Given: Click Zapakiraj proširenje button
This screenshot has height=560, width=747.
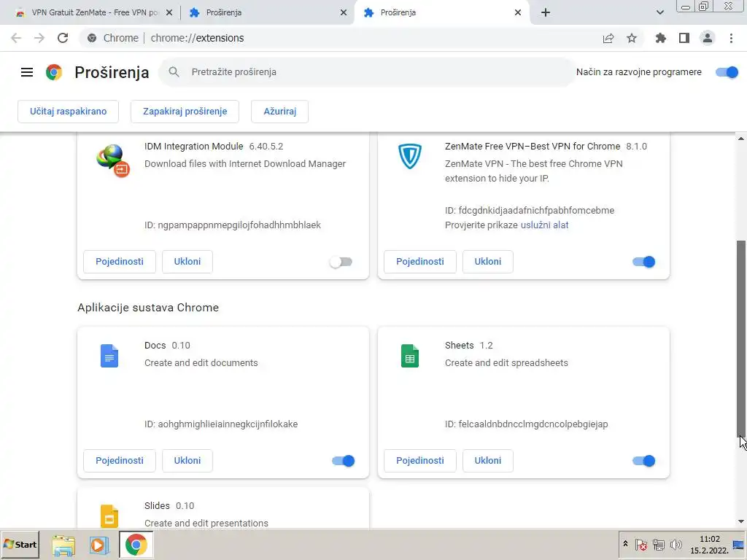Looking at the screenshot, I should click(185, 112).
